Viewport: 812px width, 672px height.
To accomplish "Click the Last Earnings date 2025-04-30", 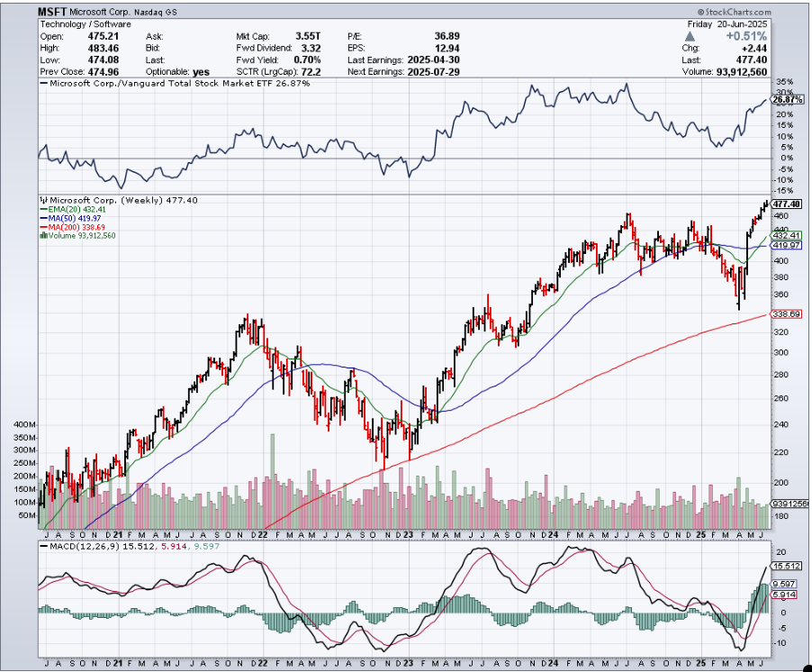I will pyautogui.click(x=433, y=59).
